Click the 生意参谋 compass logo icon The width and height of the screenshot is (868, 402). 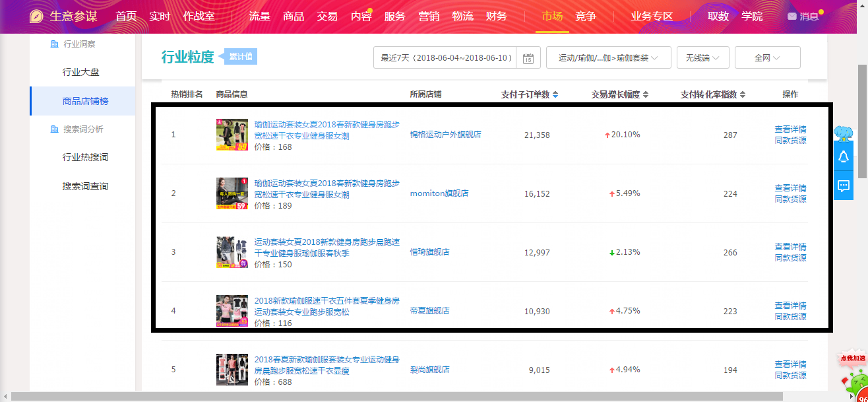pos(37,17)
